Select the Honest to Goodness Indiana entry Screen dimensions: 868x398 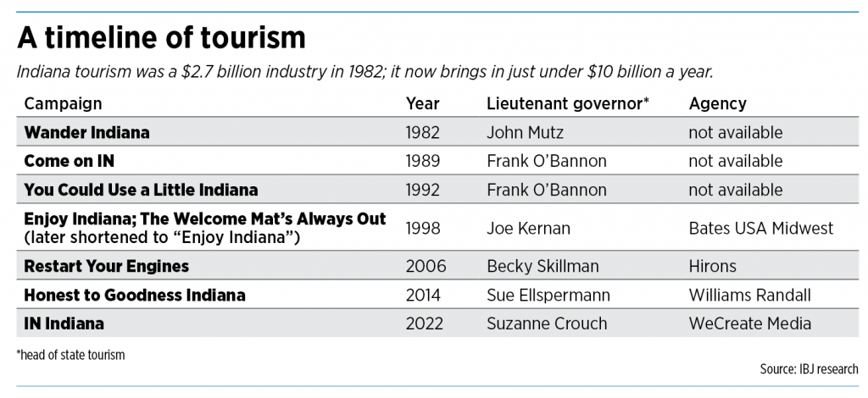135,296
